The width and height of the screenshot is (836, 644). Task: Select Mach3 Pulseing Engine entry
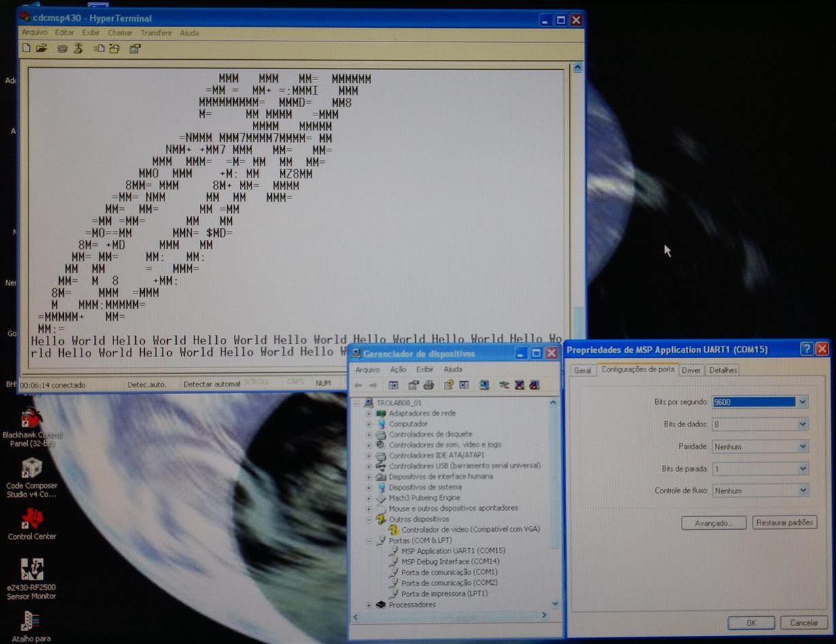(x=425, y=498)
